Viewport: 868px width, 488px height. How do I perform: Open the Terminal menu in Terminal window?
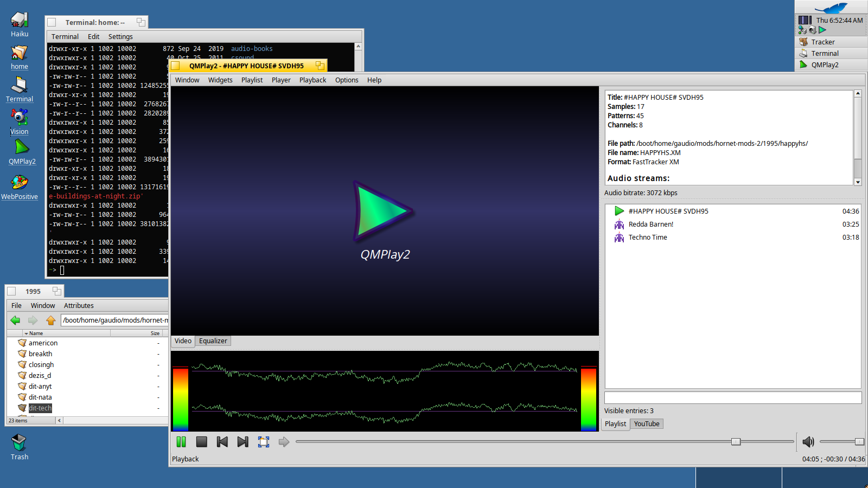click(x=65, y=37)
